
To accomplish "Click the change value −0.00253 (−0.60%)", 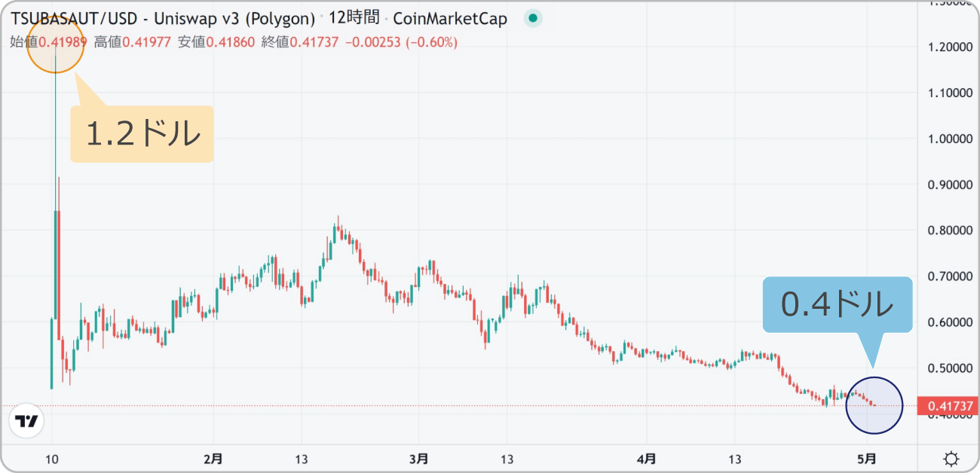I will pyautogui.click(x=401, y=43).
